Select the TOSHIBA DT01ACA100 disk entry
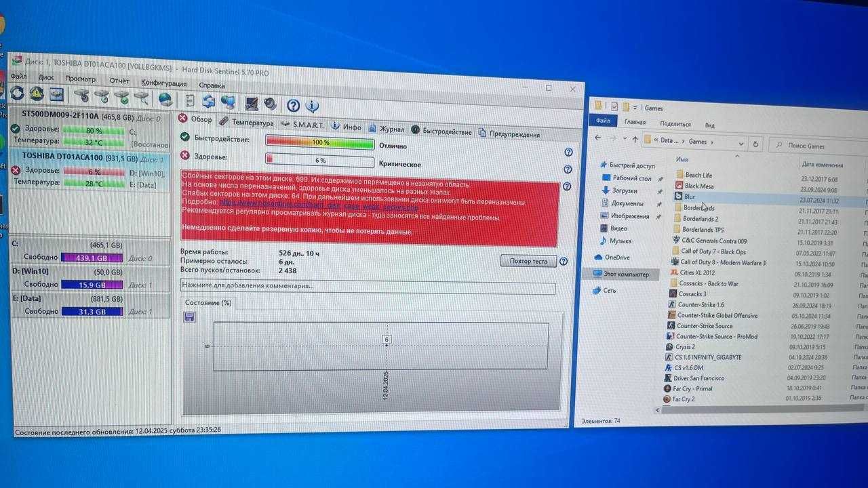Viewport: 868px width, 488px height. [x=89, y=170]
